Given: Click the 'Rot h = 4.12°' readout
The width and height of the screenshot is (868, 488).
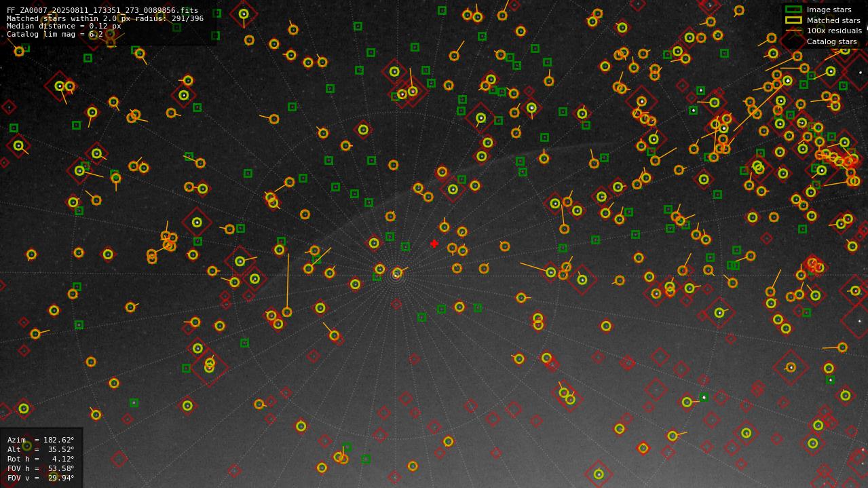Looking at the screenshot, I should [41, 459].
